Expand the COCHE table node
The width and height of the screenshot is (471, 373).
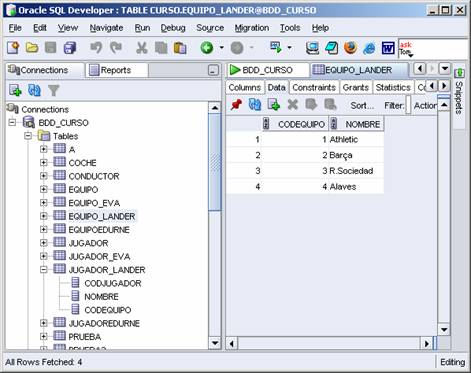[43, 163]
